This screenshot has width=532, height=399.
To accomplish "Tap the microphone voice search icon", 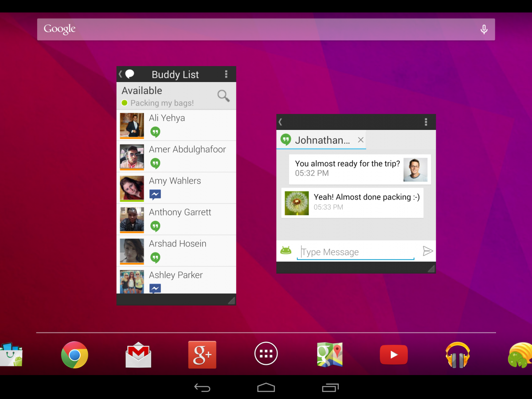I will (x=484, y=29).
